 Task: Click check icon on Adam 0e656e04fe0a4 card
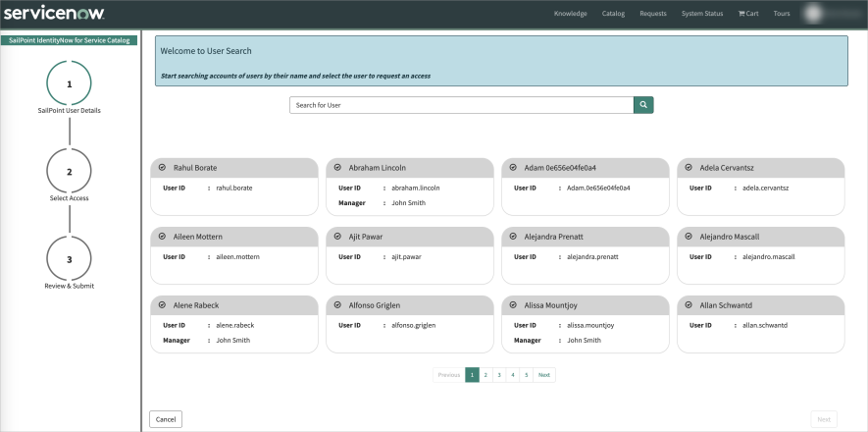[x=513, y=167]
